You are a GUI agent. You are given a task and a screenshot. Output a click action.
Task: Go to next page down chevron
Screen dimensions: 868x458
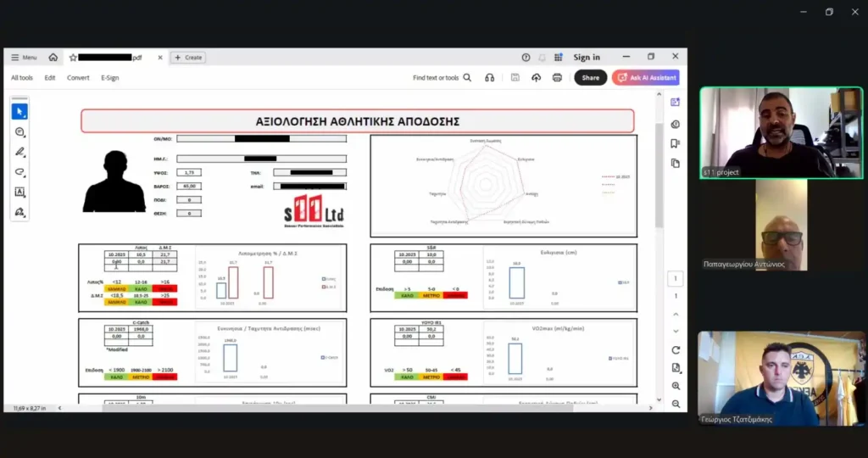coord(676,331)
